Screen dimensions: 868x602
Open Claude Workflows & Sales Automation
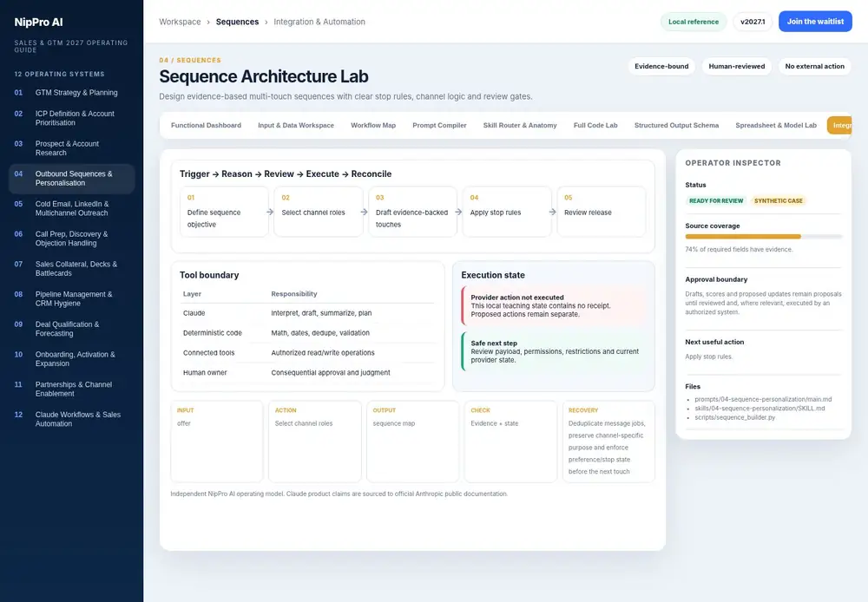tap(71, 419)
